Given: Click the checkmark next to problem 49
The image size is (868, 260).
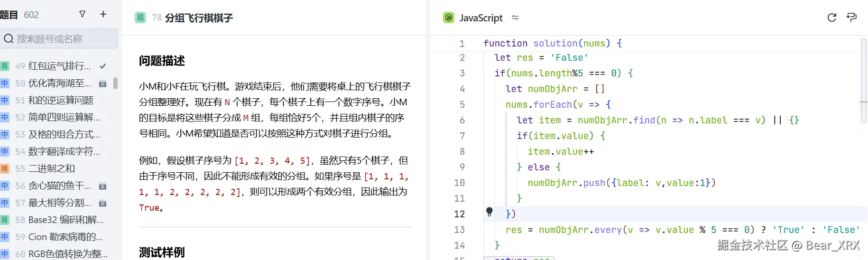Looking at the screenshot, I should coord(103,66).
